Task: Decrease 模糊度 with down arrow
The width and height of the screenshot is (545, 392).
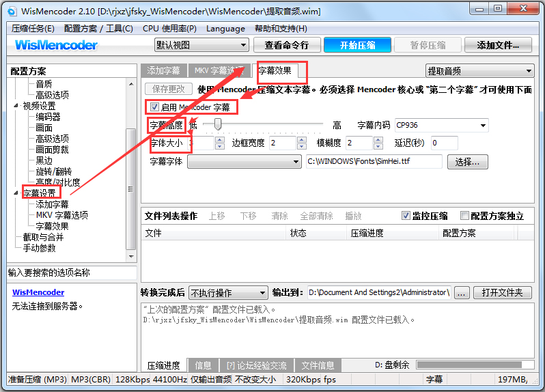Action: click(x=378, y=146)
